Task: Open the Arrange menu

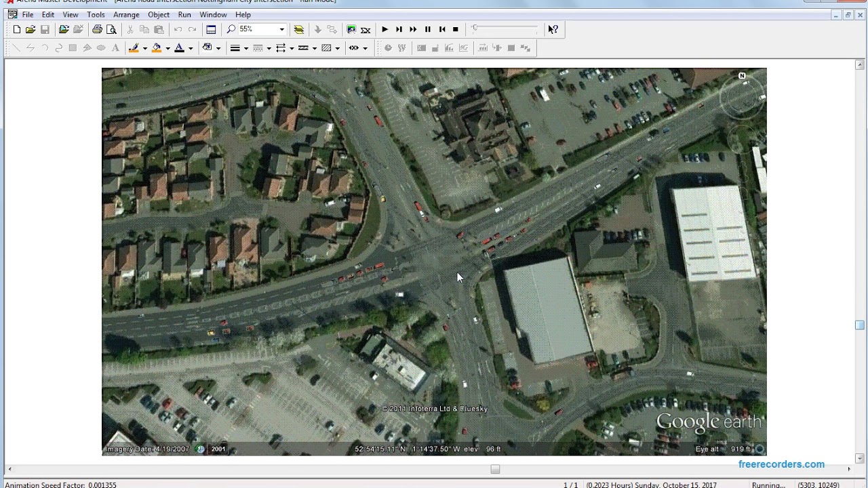Action: coord(126,15)
